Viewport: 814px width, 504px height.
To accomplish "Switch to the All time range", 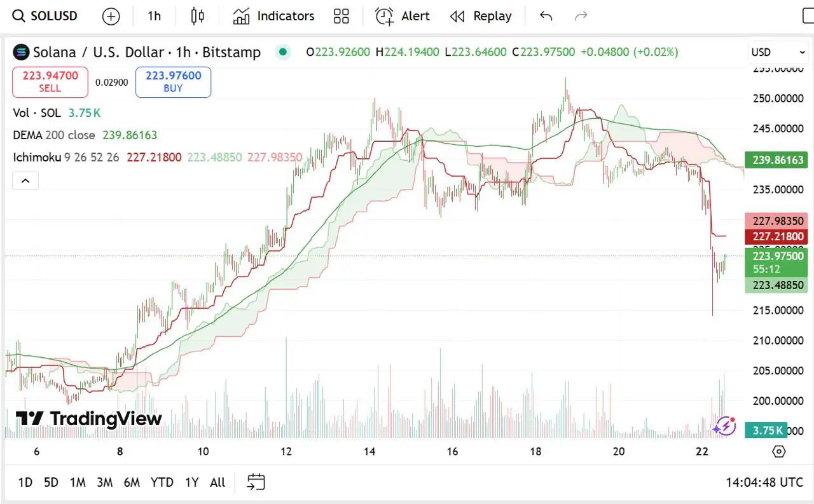I will click(217, 482).
